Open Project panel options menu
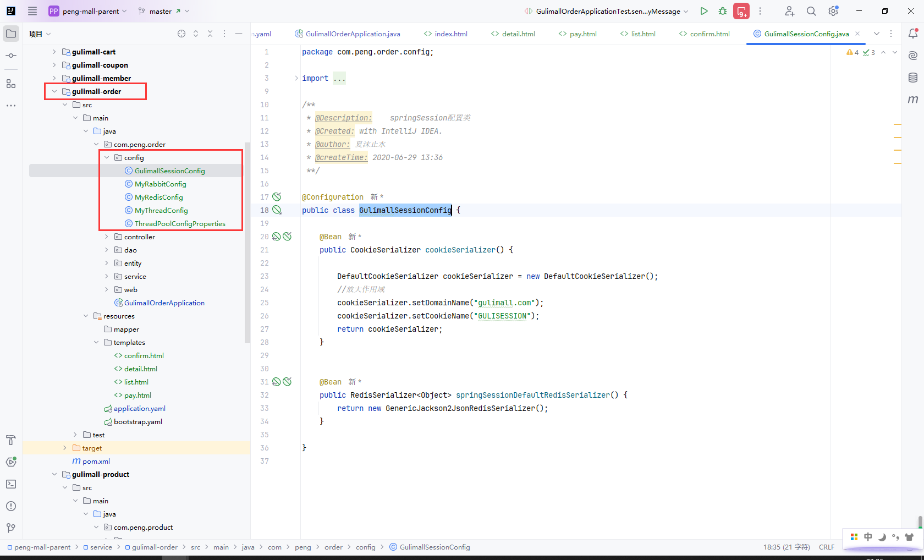 coord(224,34)
